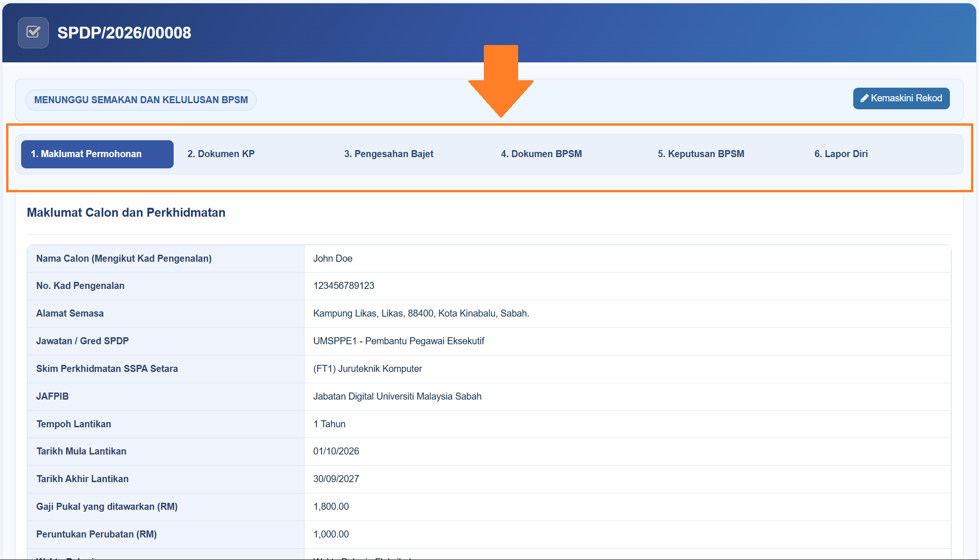Click the Maklumat Calon dan Perkhidmatan heading
Image resolution: width=979 pixels, height=560 pixels.
pos(126,212)
